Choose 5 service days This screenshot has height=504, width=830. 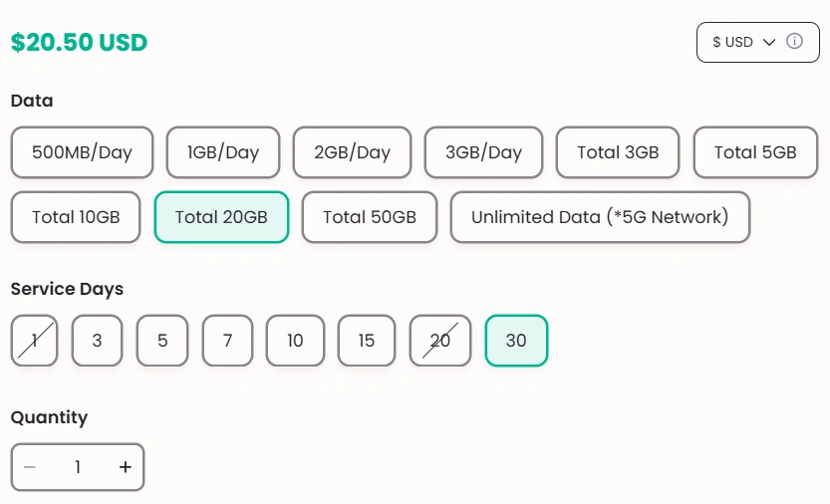(162, 341)
